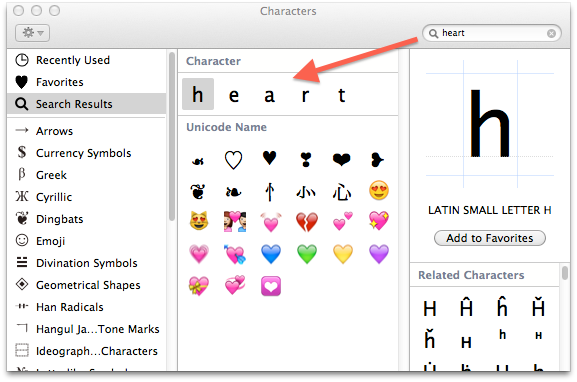The image size is (577, 382).
Task: Select the purple heart emoji
Action: click(x=379, y=254)
